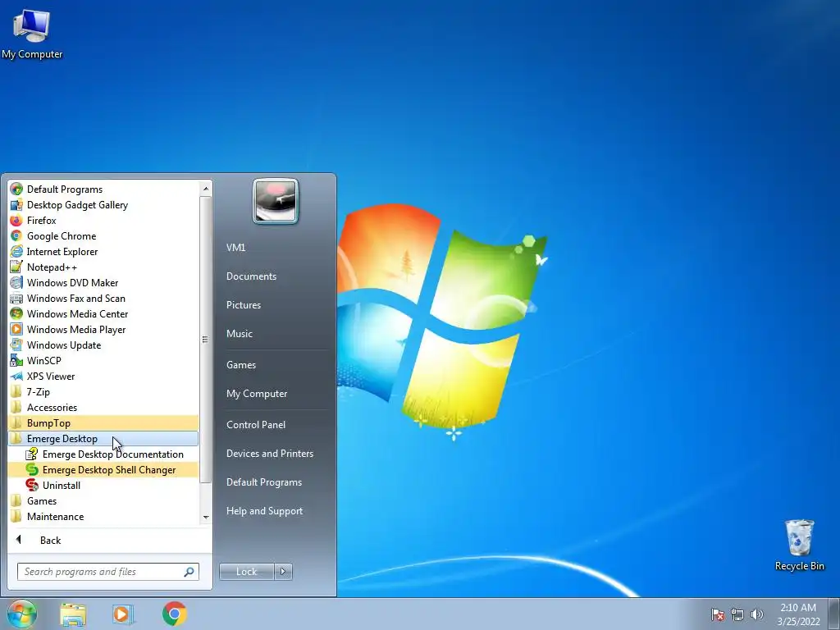840x630 pixels.
Task: Click the Show desktop strip
Action: tap(834, 614)
